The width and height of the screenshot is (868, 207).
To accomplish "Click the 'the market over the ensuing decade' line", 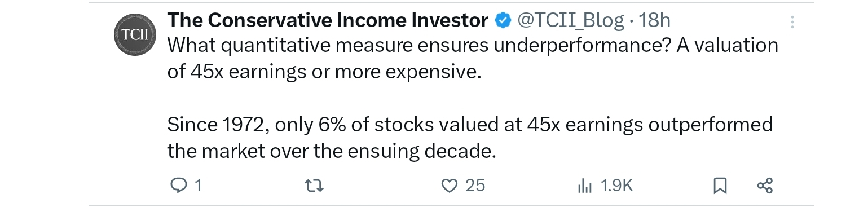I will 332,151.
